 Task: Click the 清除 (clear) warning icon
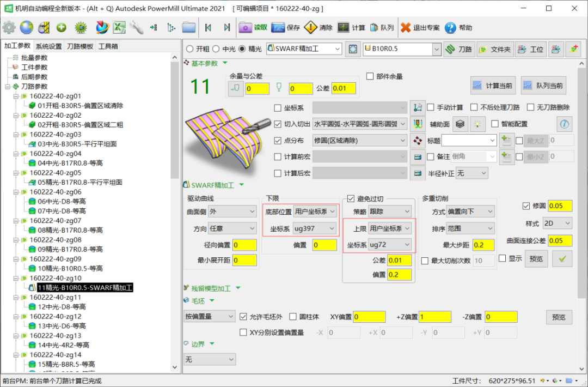318,28
